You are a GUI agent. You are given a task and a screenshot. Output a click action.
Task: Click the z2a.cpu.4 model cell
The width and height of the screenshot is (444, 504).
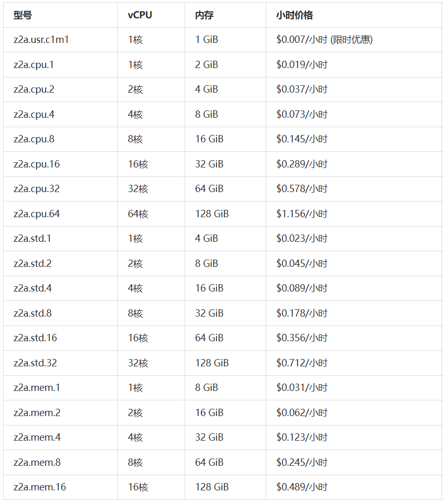tap(34, 115)
